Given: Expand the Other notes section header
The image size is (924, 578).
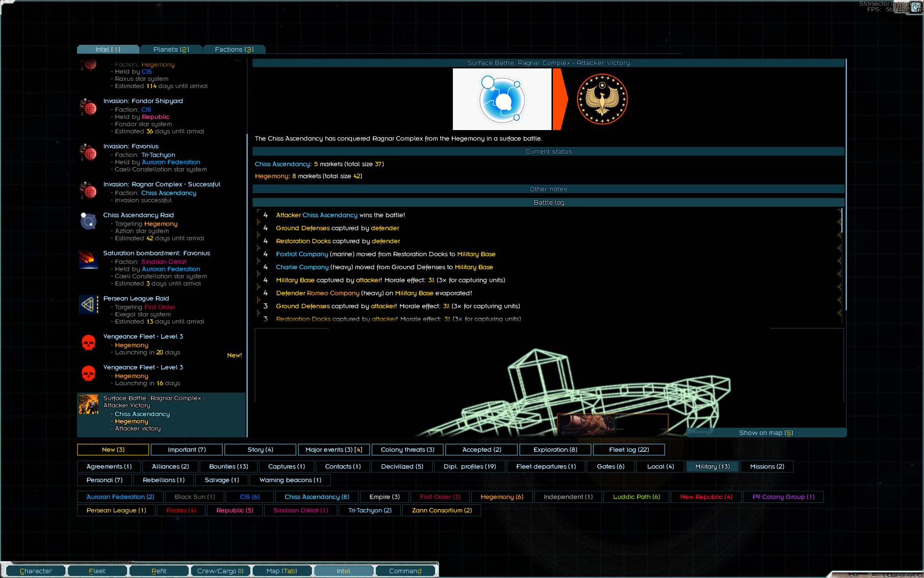Looking at the screenshot, I should (548, 189).
